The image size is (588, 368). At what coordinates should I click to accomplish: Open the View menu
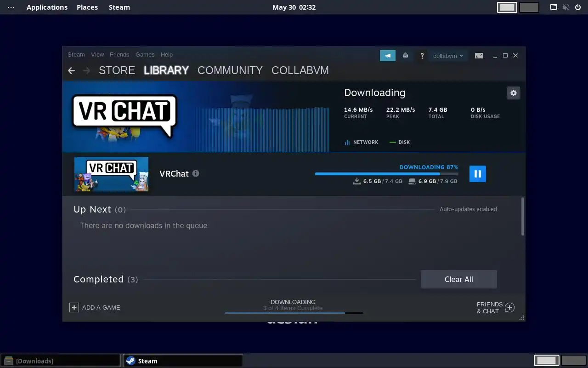click(x=97, y=55)
